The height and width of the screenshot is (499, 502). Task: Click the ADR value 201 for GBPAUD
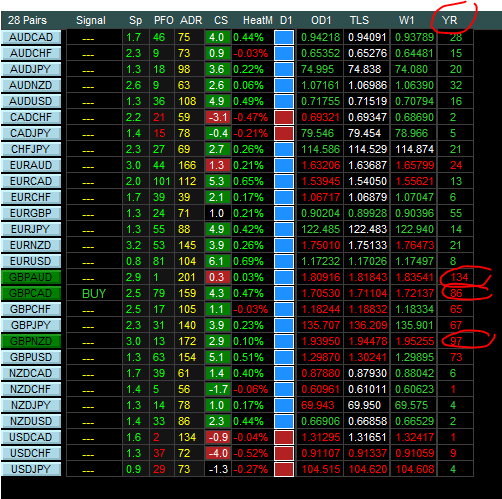(x=187, y=277)
